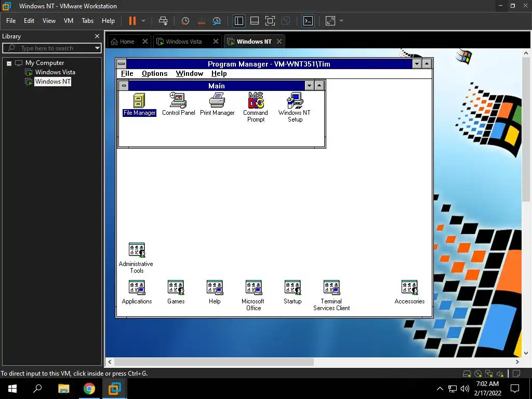Open the Games program group
This screenshot has height=399, width=532.
[x=176, y=292]
